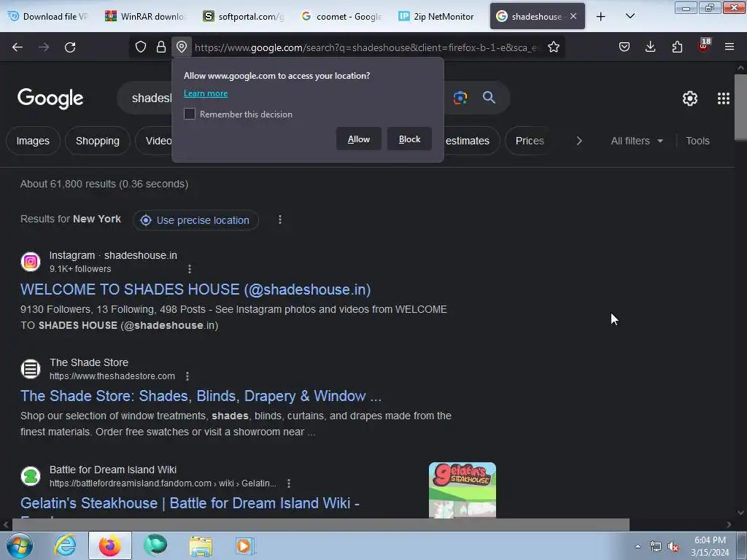This screenshot has height=560, width=747.
Task: Open Firefox application hamburger menu
Action: pos(729,47)
